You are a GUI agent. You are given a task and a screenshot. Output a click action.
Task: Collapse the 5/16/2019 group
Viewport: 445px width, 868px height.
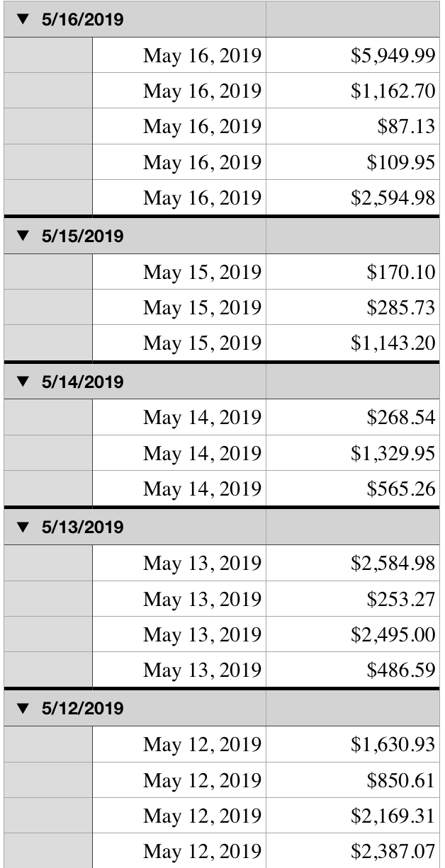pyautogui.click(x=26, y=20)
